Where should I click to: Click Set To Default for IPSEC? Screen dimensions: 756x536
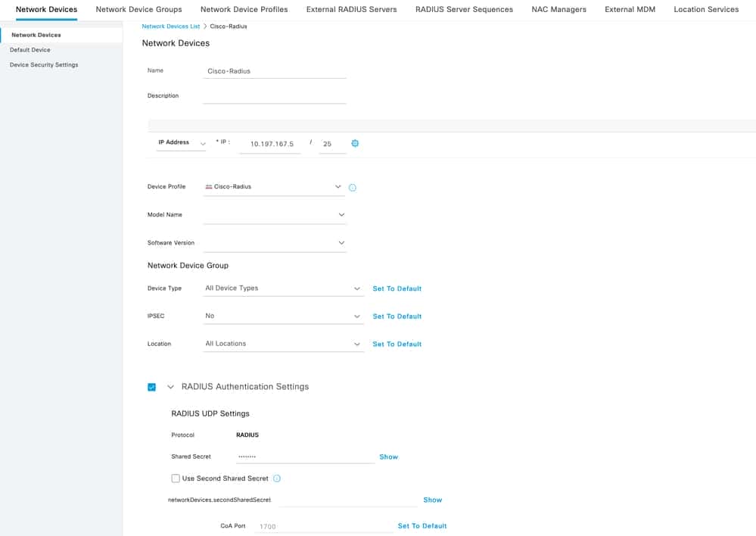click(x=397, y=316)
